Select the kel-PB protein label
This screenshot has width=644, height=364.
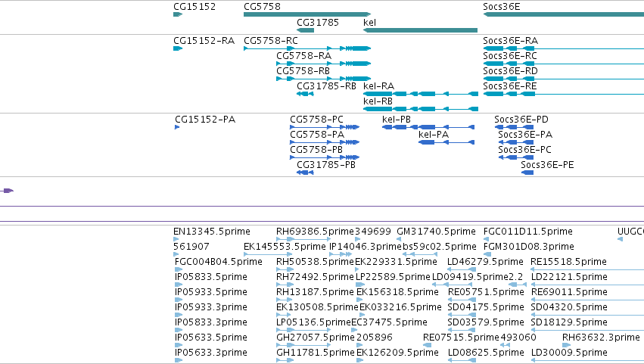point(397,120)
